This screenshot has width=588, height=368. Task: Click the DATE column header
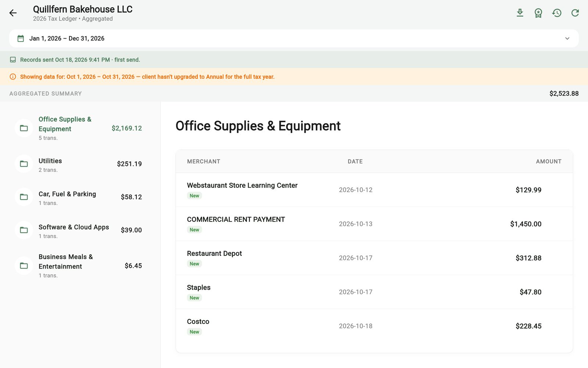click(355, 162)
